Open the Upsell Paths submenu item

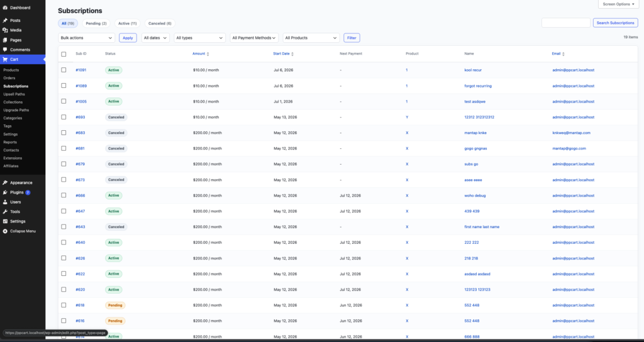pyautogui.click(x=14, y=94)
